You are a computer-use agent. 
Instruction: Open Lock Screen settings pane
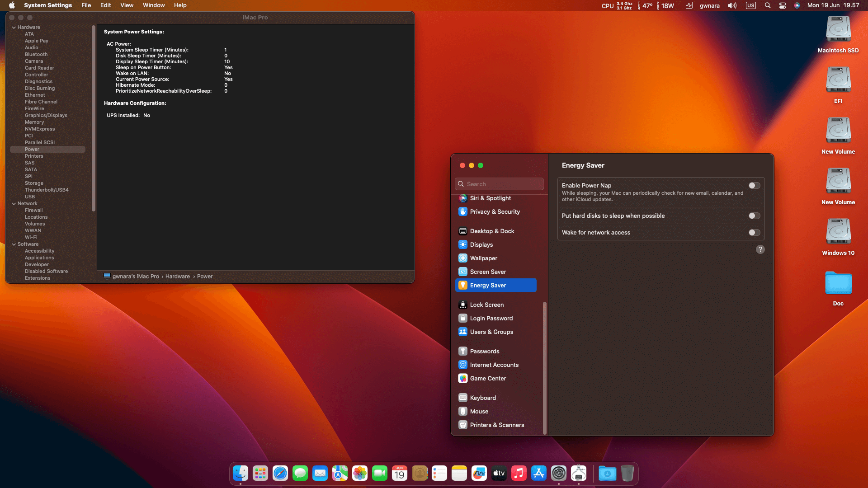(x=486, y=305)
